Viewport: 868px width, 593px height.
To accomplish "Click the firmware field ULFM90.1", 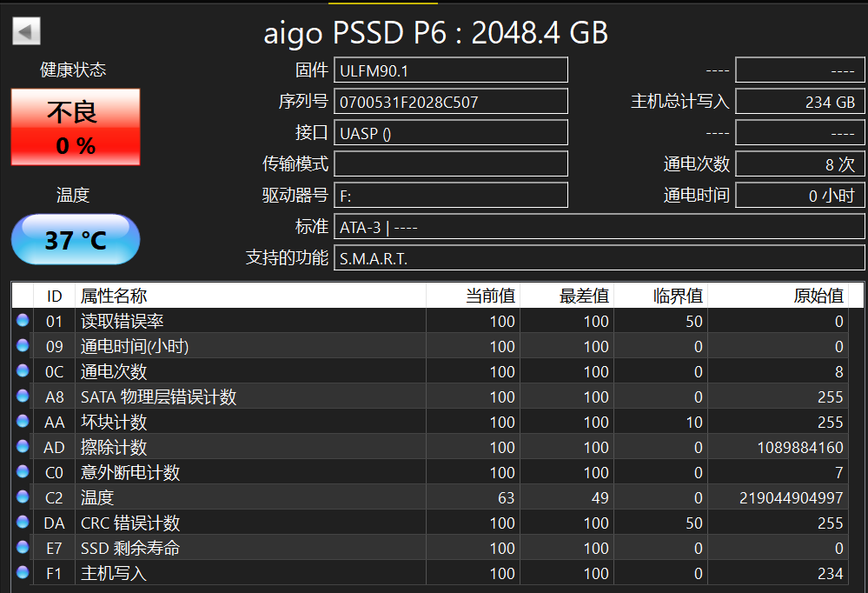I will tap(451, 70).
